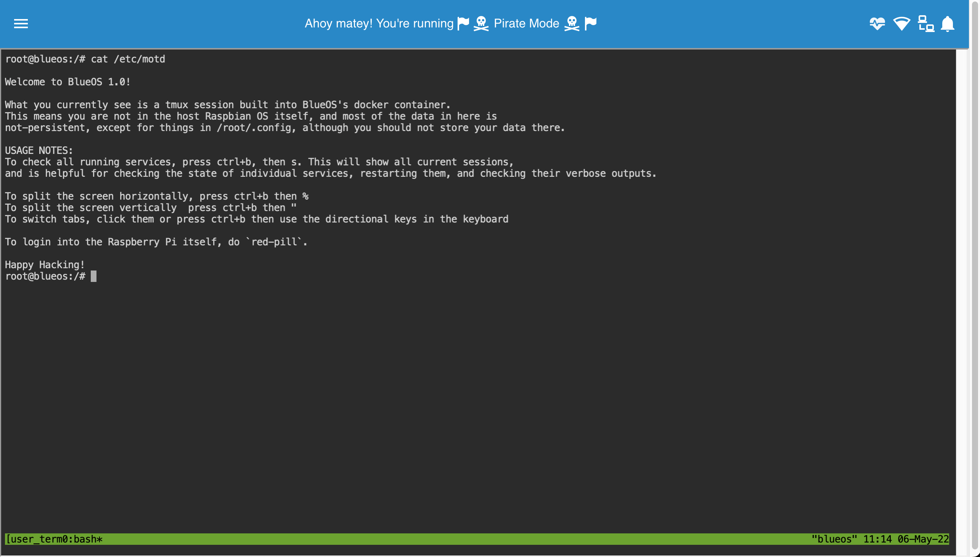Open the notifications bell
The image size is (980, 557).
pyautogui.click(x=948, y=24)
